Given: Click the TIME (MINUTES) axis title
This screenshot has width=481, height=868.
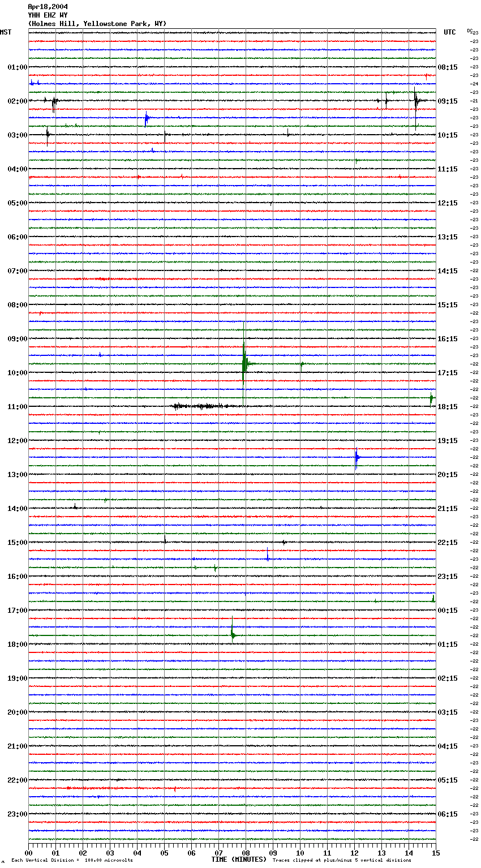Looking at the screenshot, I should coord(239,860).
